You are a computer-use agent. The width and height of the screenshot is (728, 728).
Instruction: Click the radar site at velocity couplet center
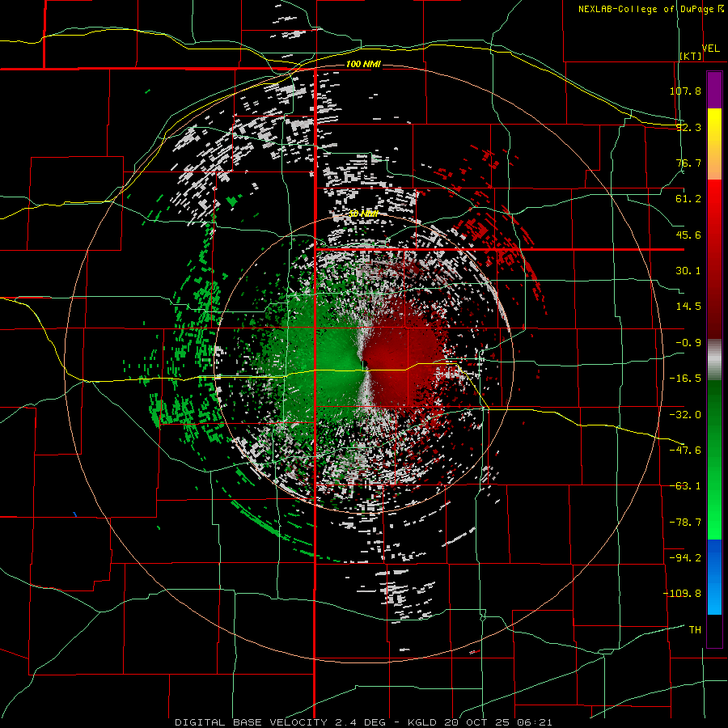(x=365, y=365)
